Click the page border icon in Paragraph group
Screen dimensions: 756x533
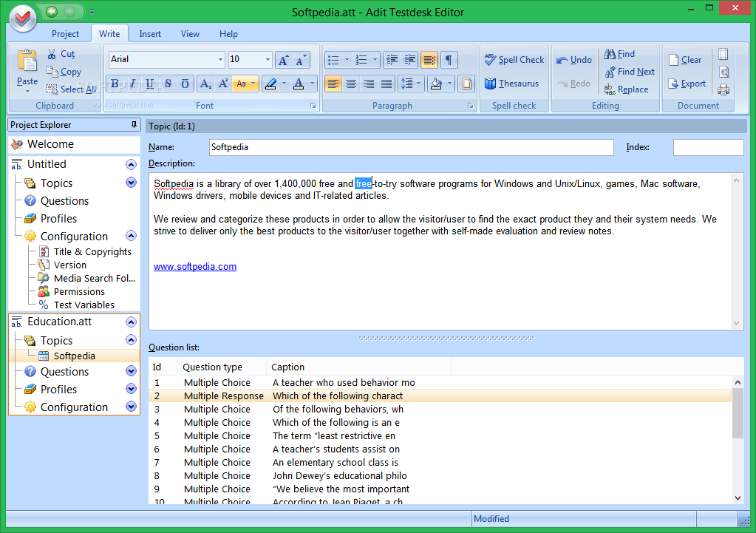click(466, 84)
